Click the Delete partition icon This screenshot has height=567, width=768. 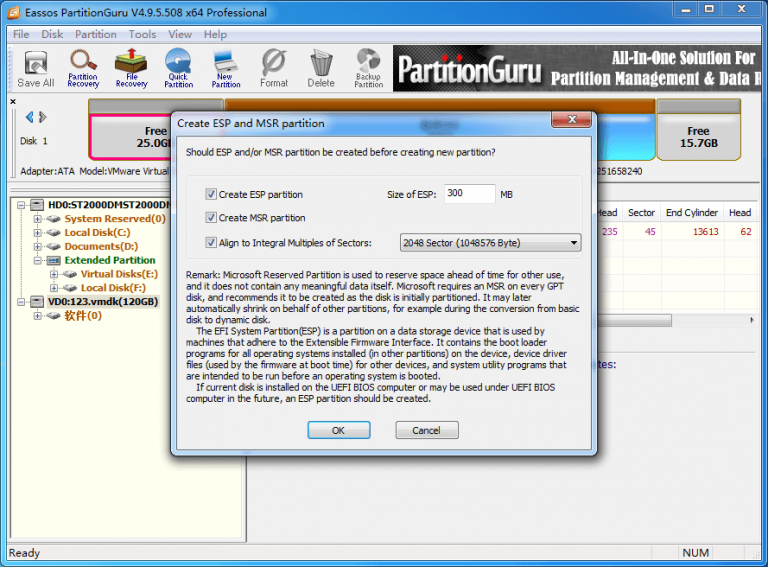pos(321,68)
